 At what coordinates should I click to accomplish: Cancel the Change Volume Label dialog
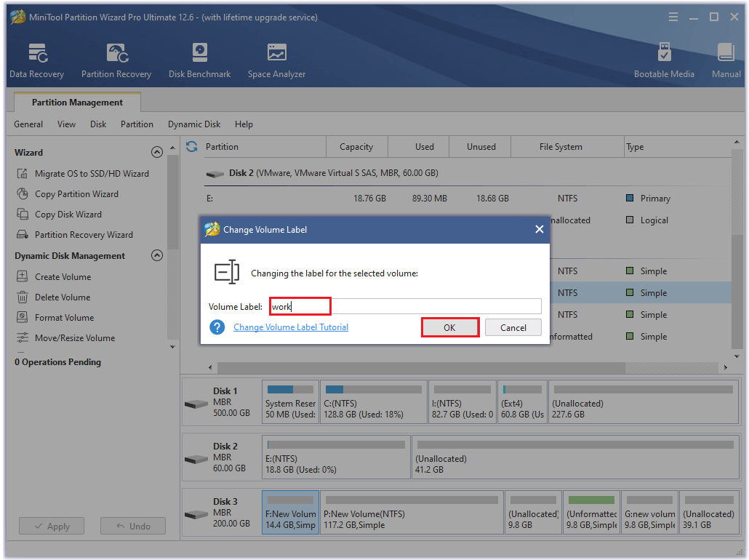(x=513, y=328)
